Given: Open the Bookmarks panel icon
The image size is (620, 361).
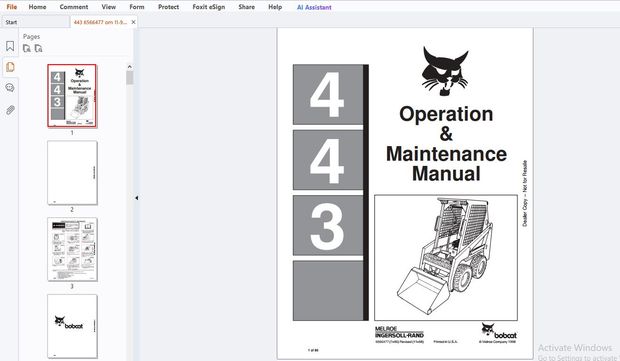Looking at the screenshot, I should click(x=10, y=46).
